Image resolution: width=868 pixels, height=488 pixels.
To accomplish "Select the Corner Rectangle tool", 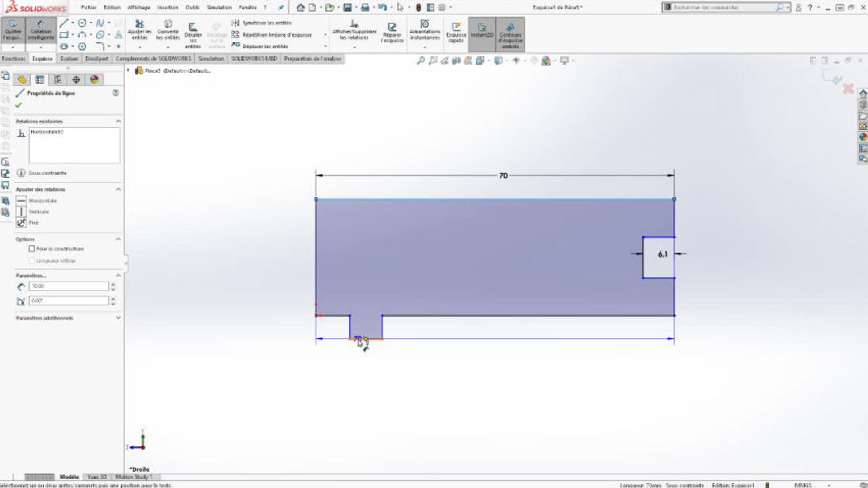I will point(64,35).
